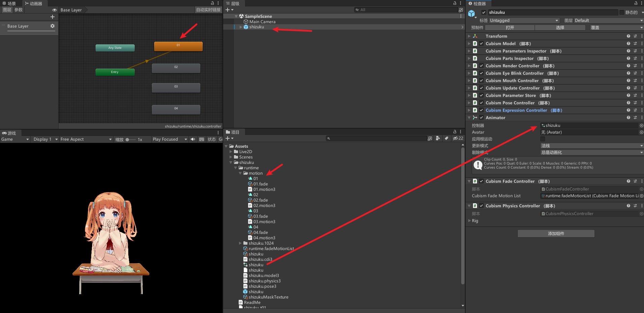Open the Hierarchy create plus menu
The width and height of the screenshot is (644, 313).
click(229, 10)
